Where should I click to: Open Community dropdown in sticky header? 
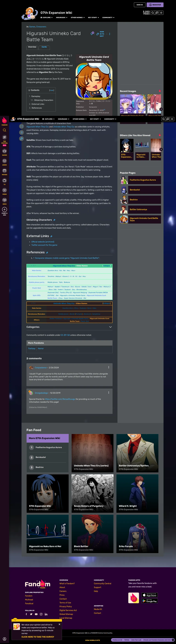tap(110, 119)
